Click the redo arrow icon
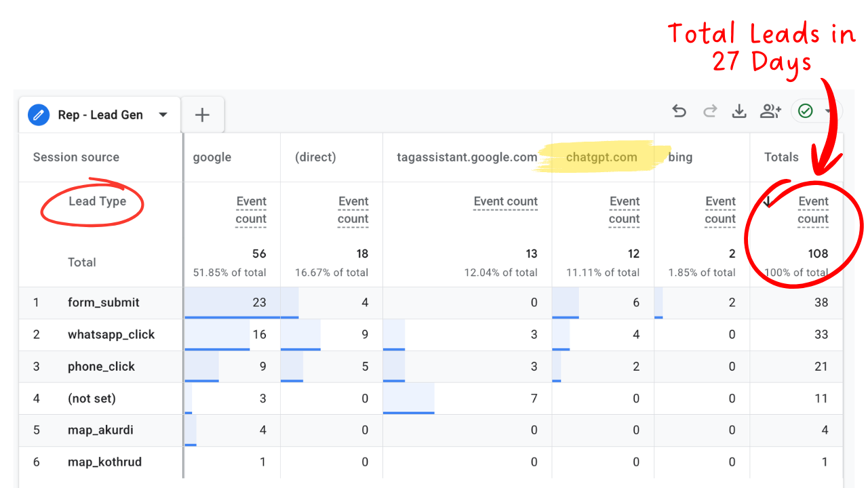The height and width of the screenshot is (488, 868). [710, 111]
